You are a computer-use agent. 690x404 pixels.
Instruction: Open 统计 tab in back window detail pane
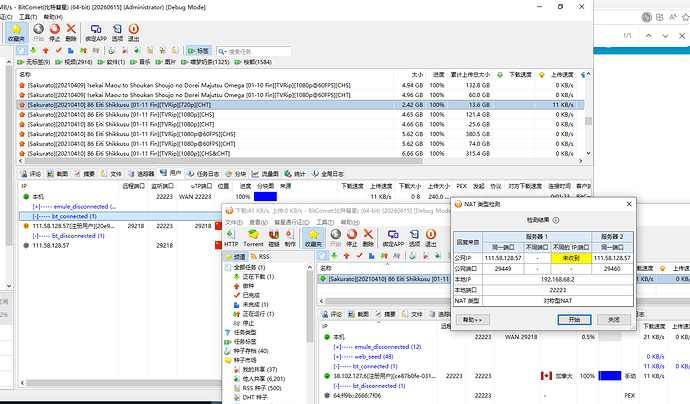click(x=295, y=174)
